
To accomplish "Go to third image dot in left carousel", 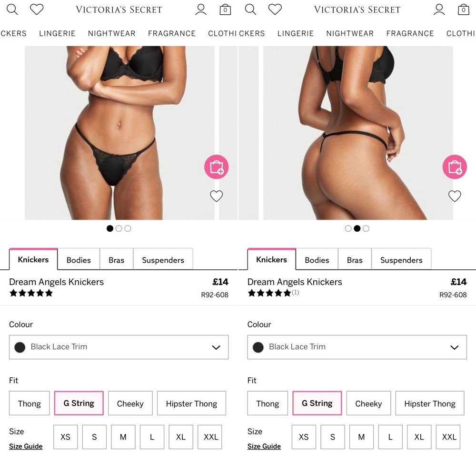I will [x=128, y=228].
